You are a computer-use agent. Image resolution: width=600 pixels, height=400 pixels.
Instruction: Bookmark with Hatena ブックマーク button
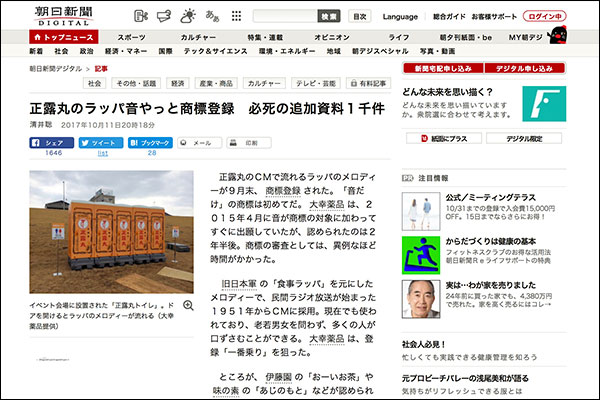pyautogui.click(x=152, y=143)
